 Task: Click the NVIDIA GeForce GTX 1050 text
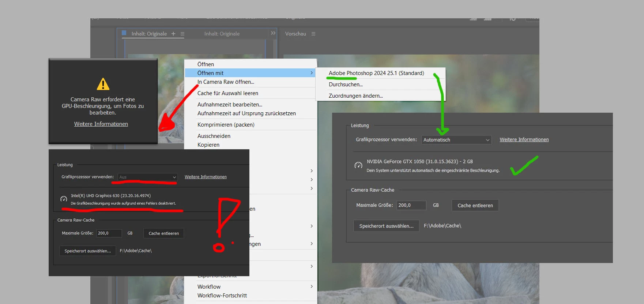[x=420, y=161]
